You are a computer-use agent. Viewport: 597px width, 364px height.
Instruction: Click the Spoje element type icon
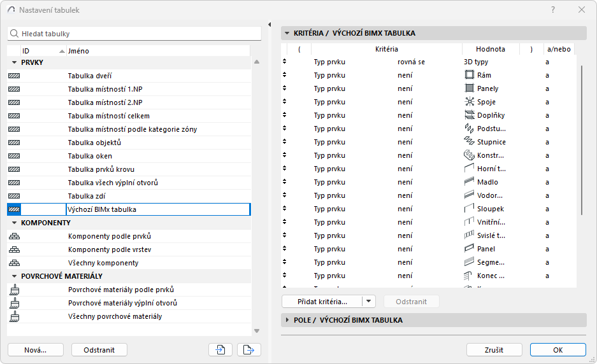[470, 102]
